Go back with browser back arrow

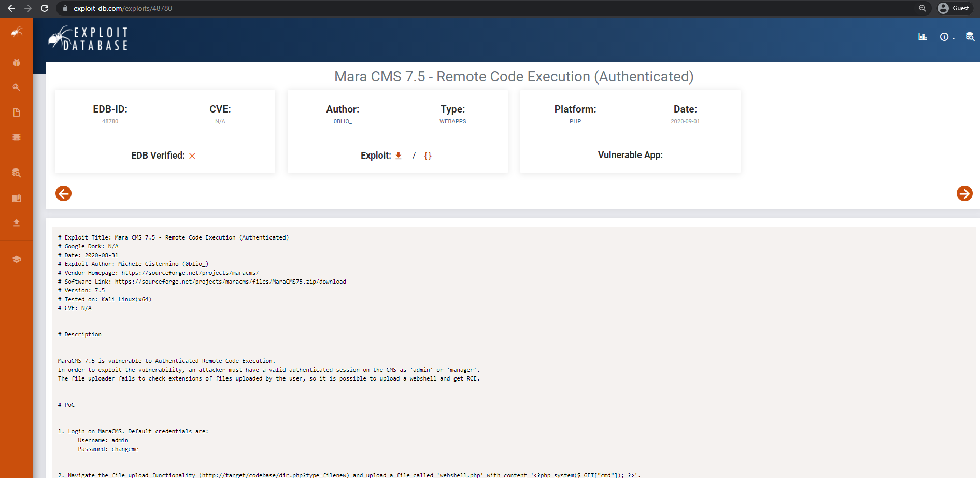tap(11, 8)
